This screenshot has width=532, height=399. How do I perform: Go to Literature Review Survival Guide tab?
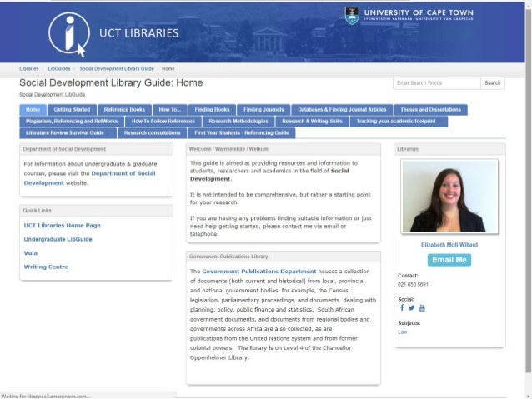(65, 132)
